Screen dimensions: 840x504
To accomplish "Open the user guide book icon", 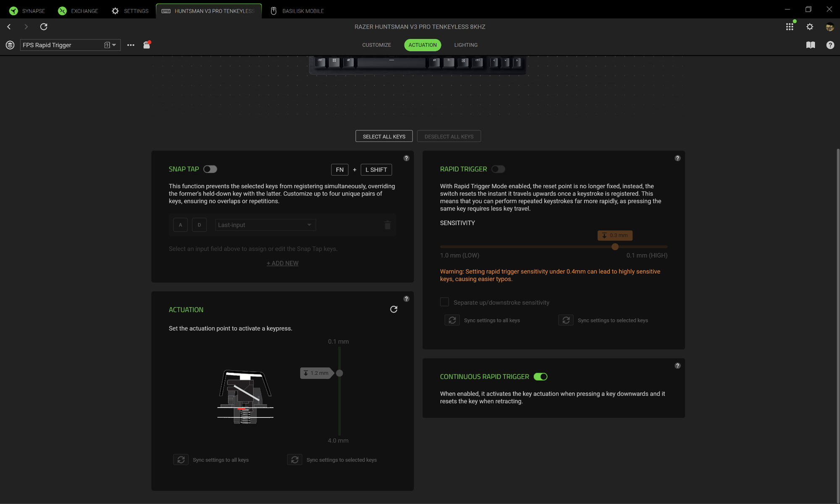I will [x=811, y=45].
